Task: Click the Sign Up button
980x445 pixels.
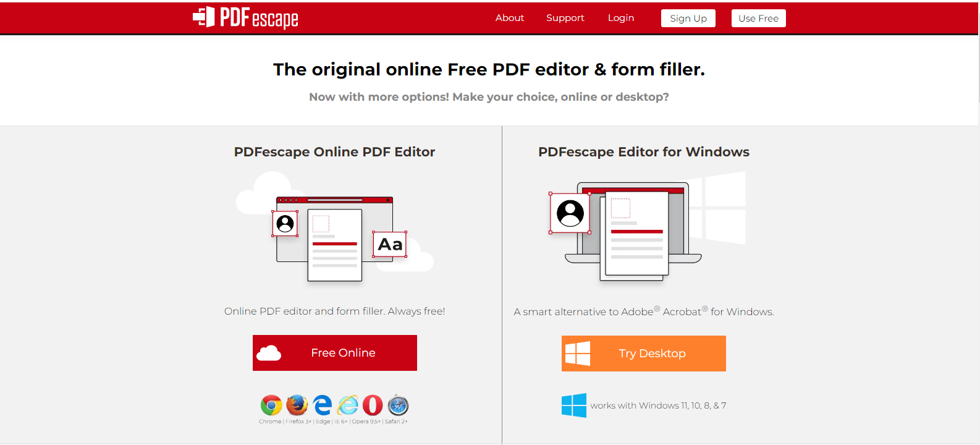Action: [x=688, y=19]
